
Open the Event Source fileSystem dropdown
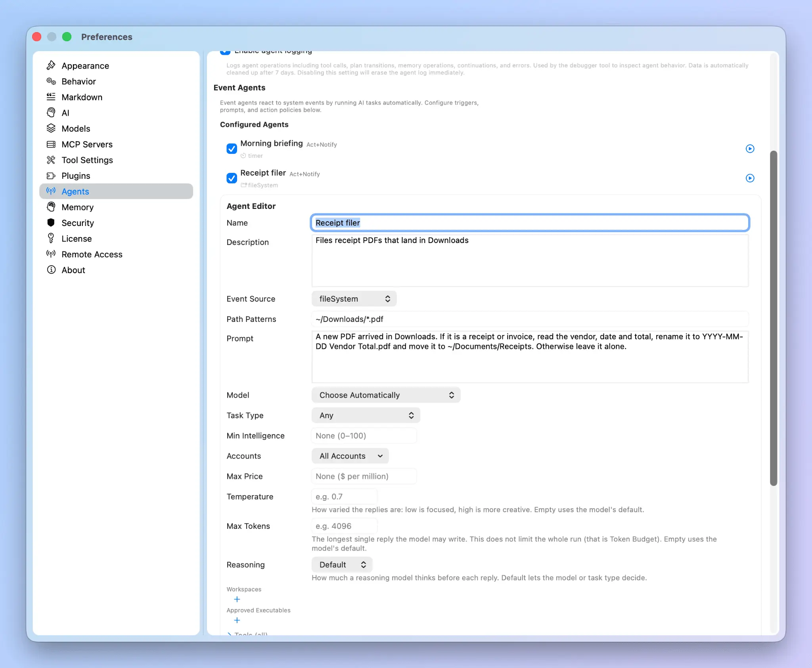point(354,299)
